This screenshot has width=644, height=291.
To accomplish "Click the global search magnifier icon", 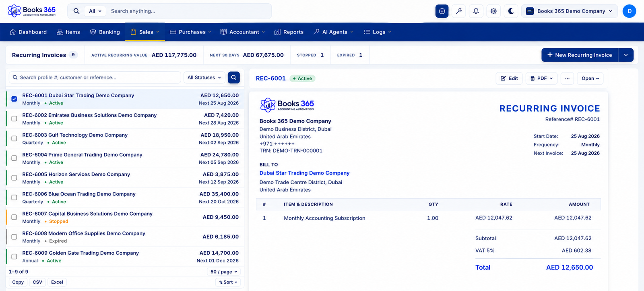I will pyautogui.click(x=76, y=11).
